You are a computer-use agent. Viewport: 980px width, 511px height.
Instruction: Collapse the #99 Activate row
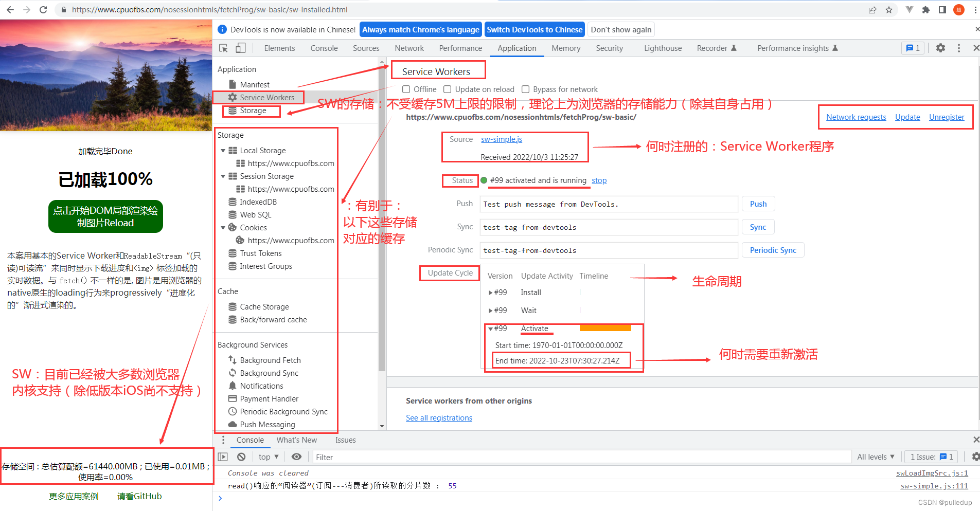(x=490, y=328)
